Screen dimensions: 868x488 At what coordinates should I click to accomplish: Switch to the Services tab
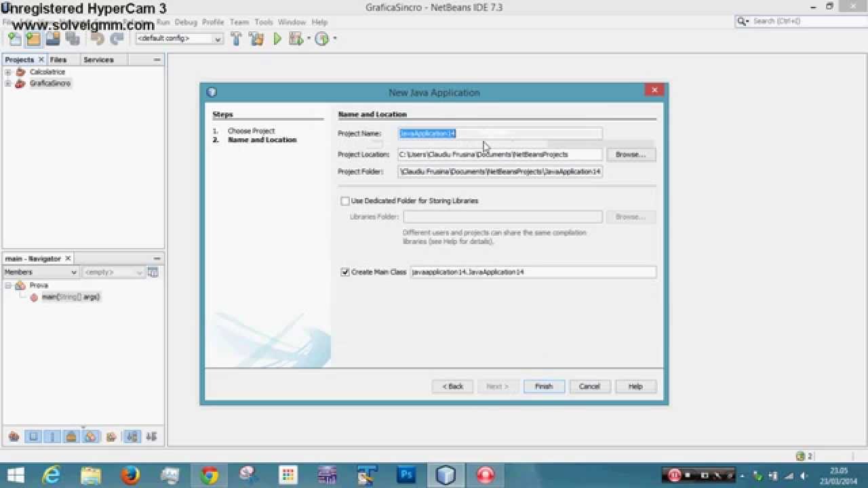98,60
